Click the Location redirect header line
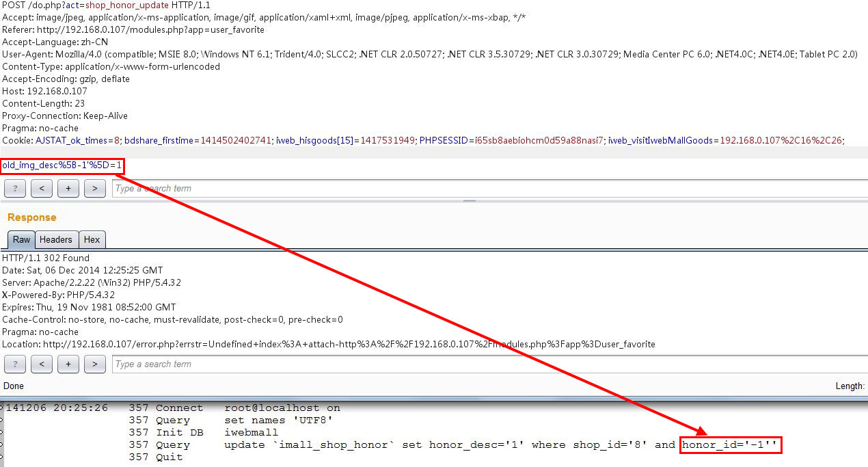This screenshot has height=467, width=868. tap(329, 344)
